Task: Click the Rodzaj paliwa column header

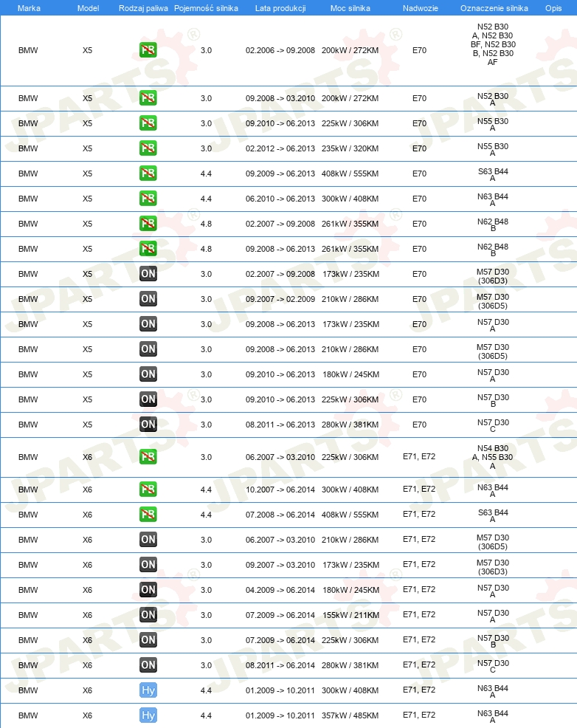Action: click(143, 8)
